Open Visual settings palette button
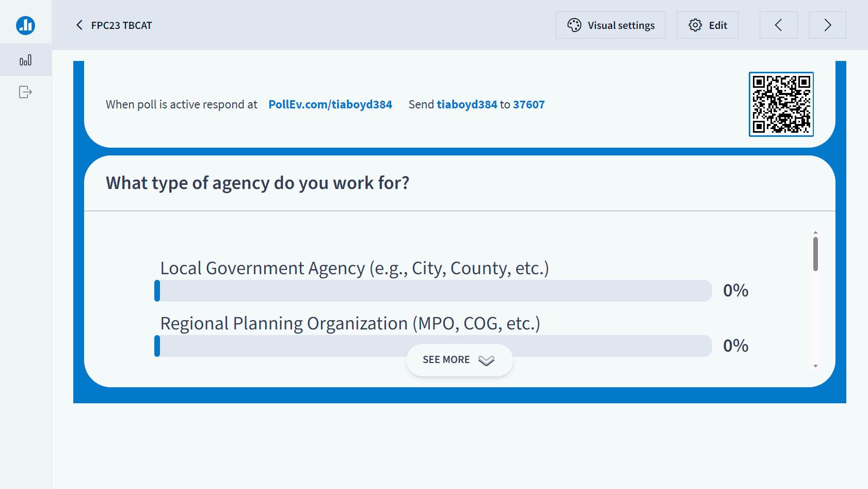Viewport: 868px width, 489px height. [610, 25]
